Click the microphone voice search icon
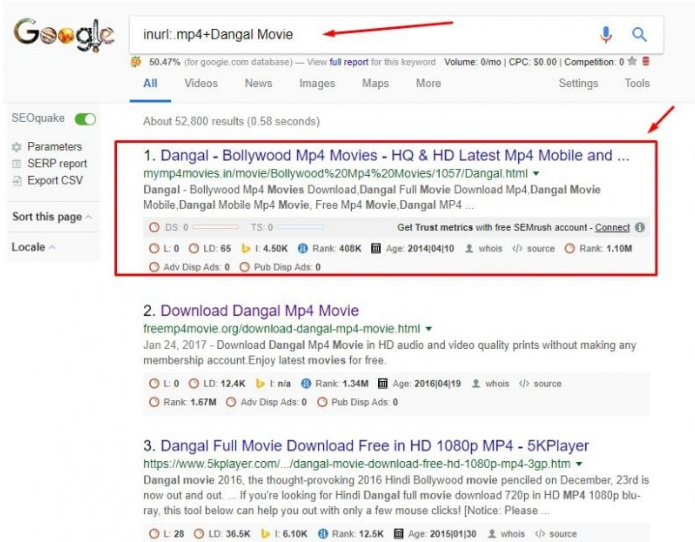This screenshot has height=542, width=695. [x=606, y=34]
